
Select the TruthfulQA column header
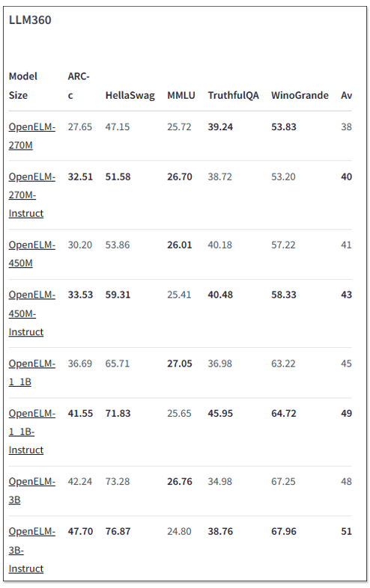pyautogui.click(x=233, y=95)
